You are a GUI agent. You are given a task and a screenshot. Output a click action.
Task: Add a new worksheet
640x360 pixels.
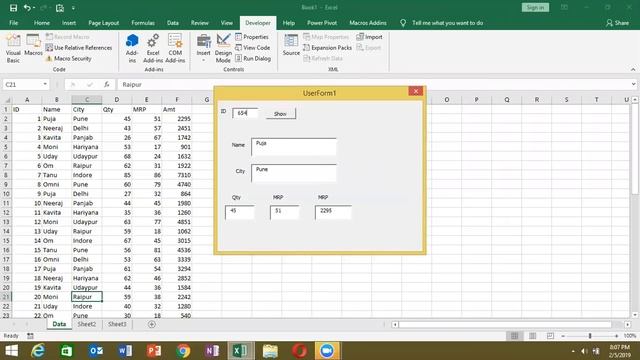click(152, 324)
